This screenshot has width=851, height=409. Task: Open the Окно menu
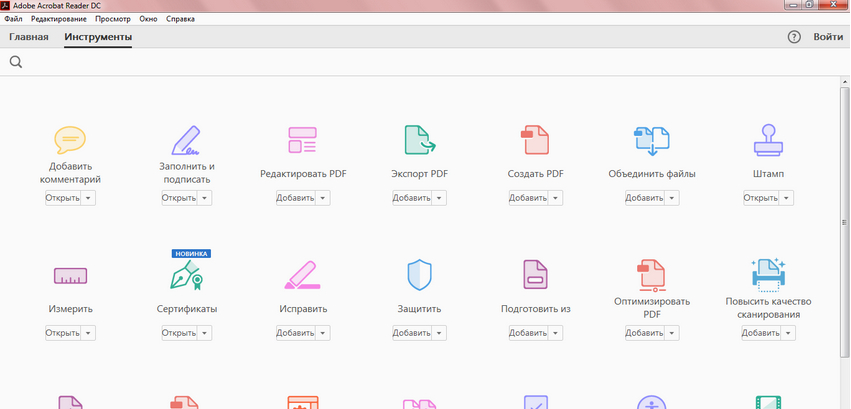(148, 19)
